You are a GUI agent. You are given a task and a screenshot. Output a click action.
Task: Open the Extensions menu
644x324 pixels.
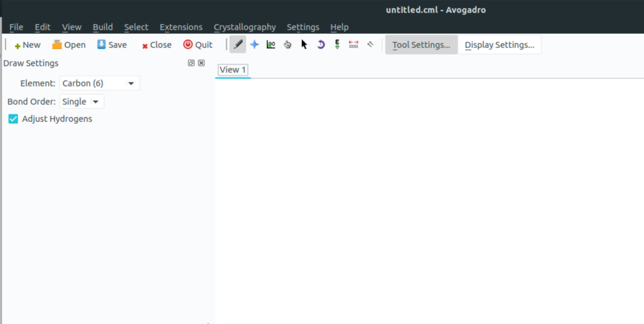point(181,27)
